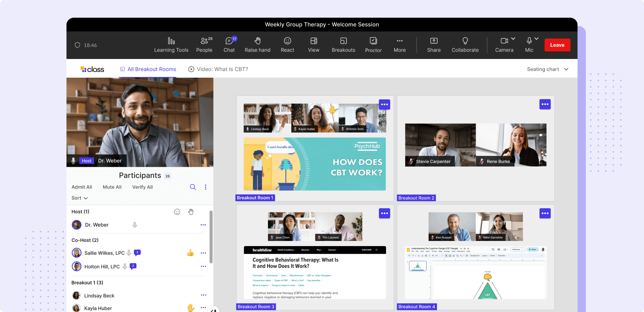Switch to Video: What Is CBT? tab
This screenshot has height=312, width=644.
218,69
